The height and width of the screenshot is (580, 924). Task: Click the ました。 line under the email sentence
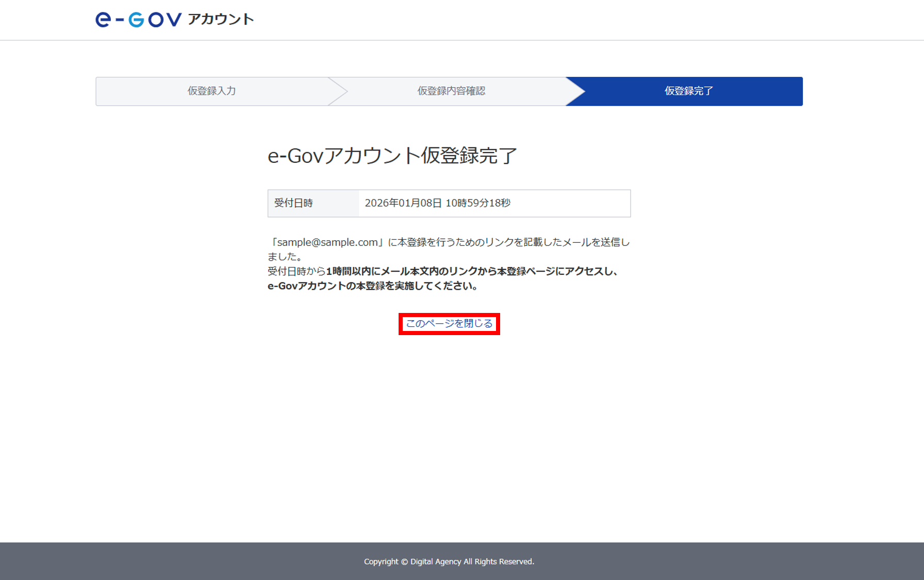pos(285,257)
